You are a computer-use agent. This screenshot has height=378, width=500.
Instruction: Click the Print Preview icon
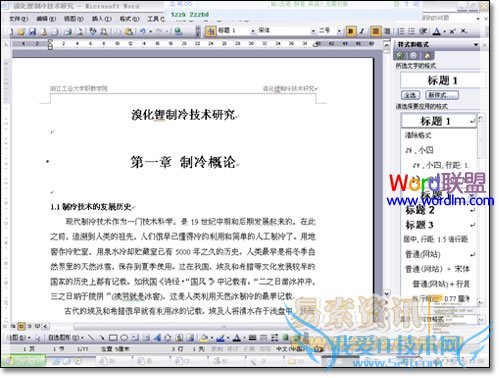coord(80,31)
